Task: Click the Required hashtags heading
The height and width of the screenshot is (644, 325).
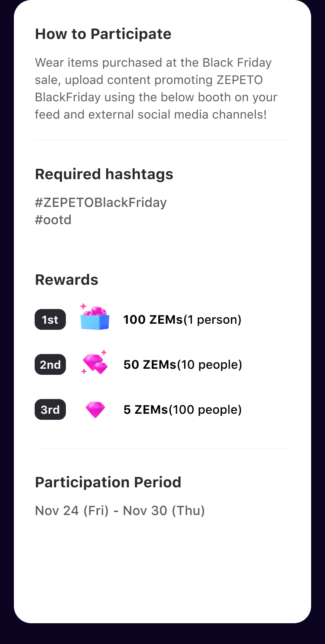Action: (x=104, y=174)
